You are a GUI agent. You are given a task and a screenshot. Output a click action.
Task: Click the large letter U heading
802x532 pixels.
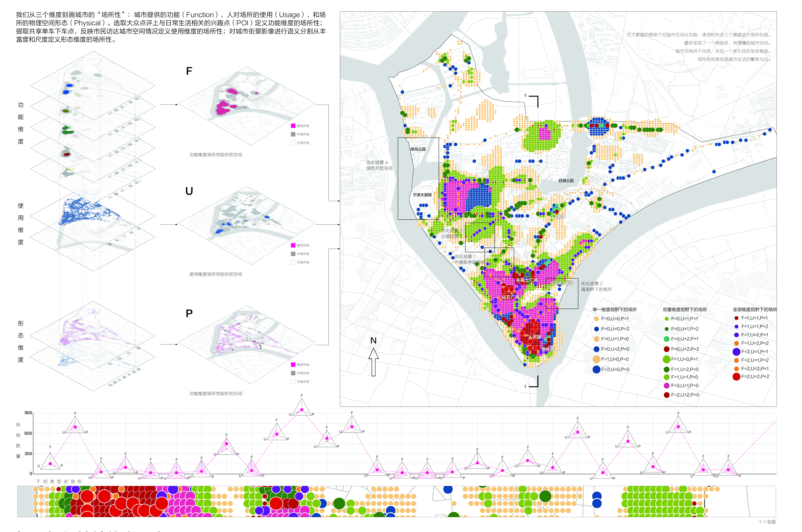pyautogui.click(x=189, y=191)
